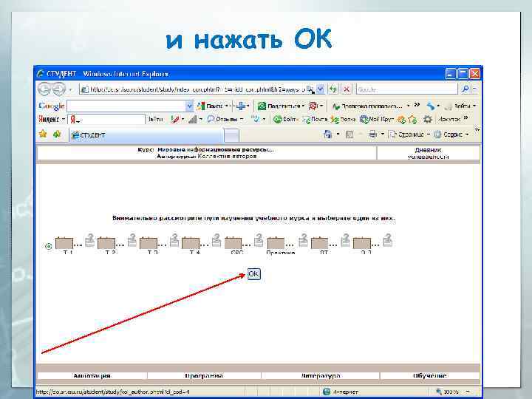Expand the address bar history dropdown
532x399 pixels.
[x=321, y=89]
